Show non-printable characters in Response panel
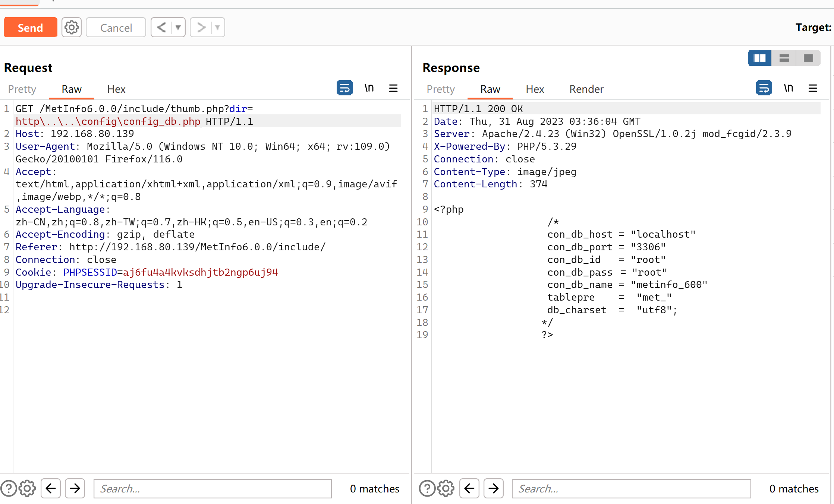This screenshot has width=834, height=504. pos(788,88)
